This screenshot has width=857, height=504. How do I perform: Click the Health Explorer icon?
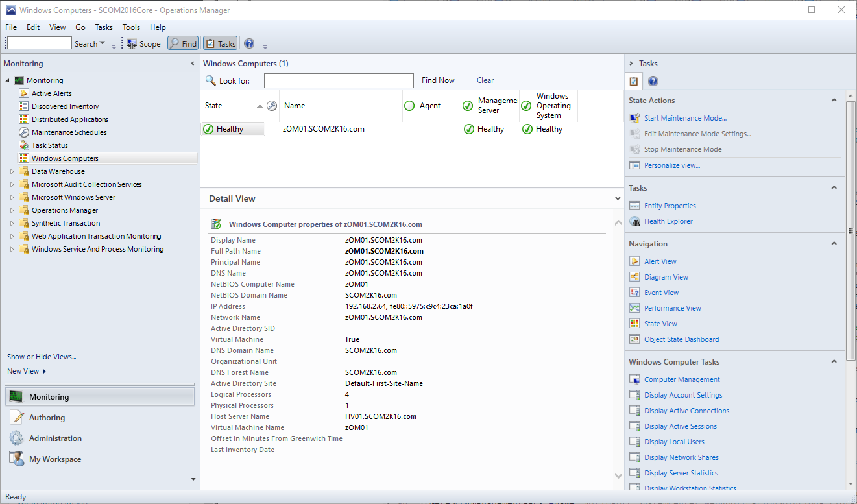pyautogui.click(x=634, y=221)
